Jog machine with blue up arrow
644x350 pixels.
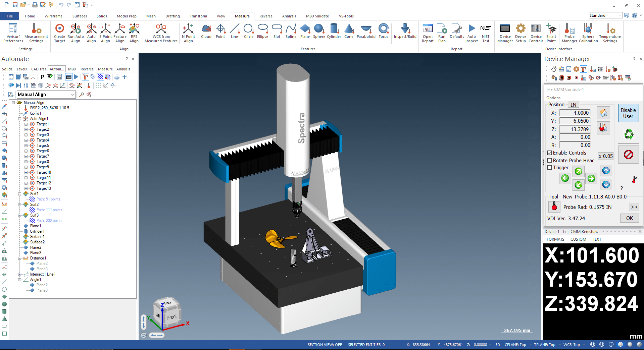point(606,171)
